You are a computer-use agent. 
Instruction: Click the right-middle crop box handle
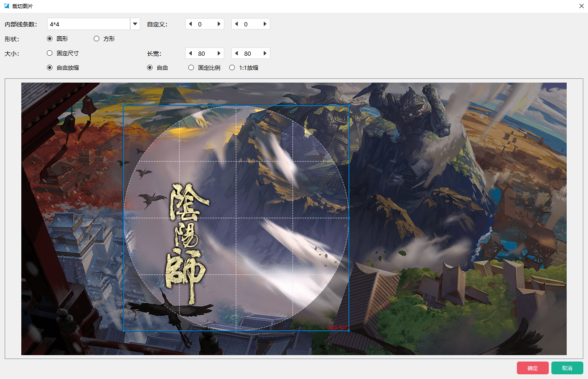349,218
